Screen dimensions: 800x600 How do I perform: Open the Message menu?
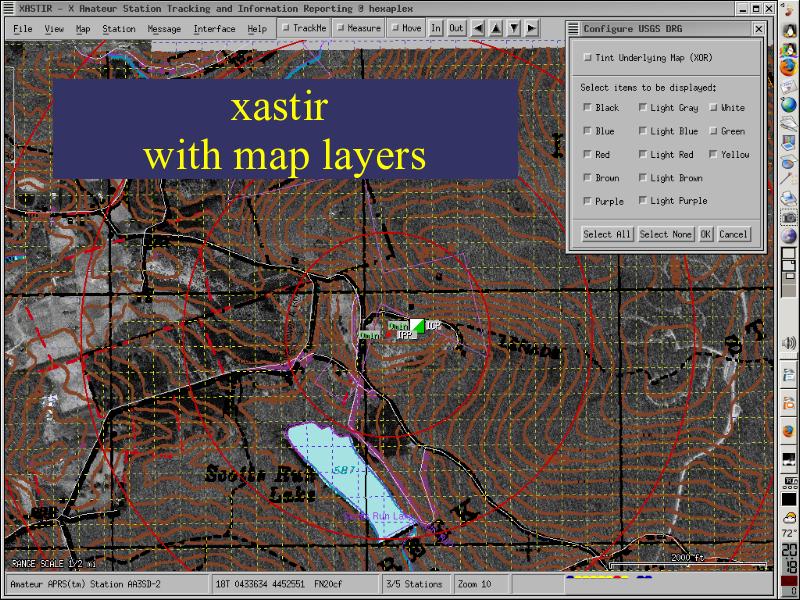(164, 29)
